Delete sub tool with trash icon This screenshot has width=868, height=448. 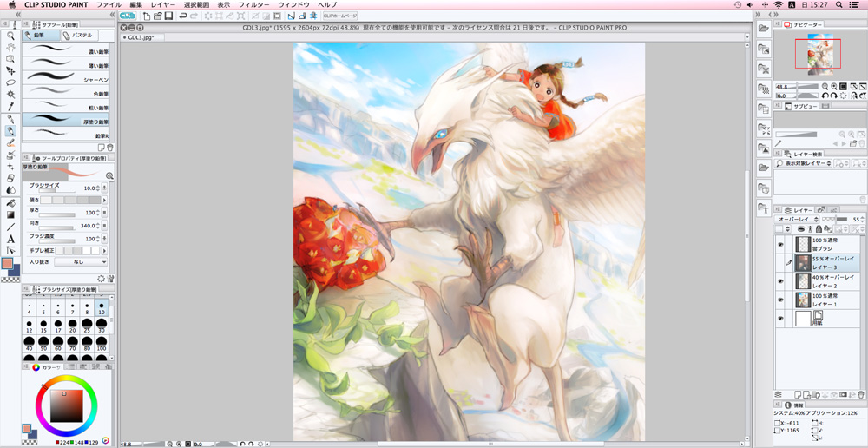(109, 148)
